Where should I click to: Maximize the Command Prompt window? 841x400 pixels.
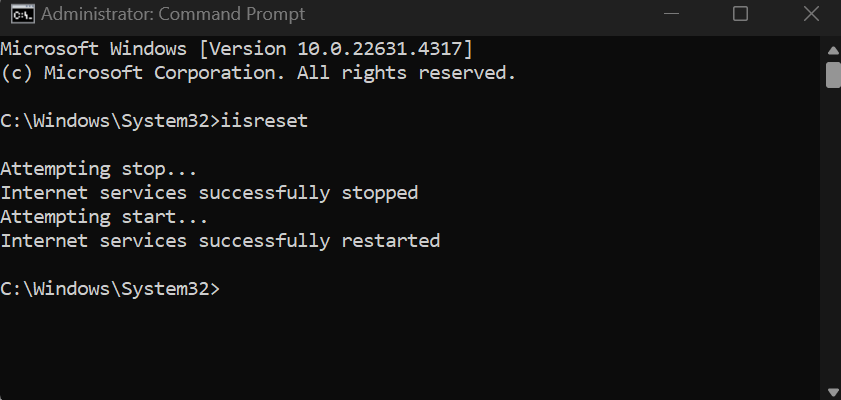pyautogui.click(x=740, y=14)
